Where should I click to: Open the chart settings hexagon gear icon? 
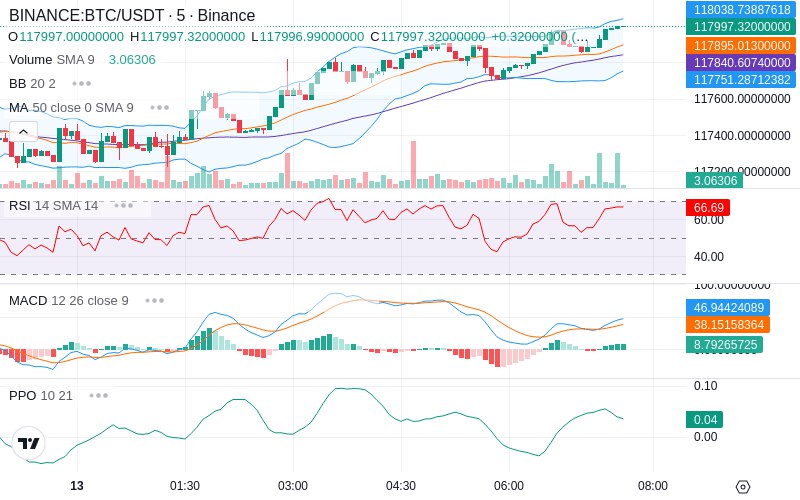click(x=743, y=487)
